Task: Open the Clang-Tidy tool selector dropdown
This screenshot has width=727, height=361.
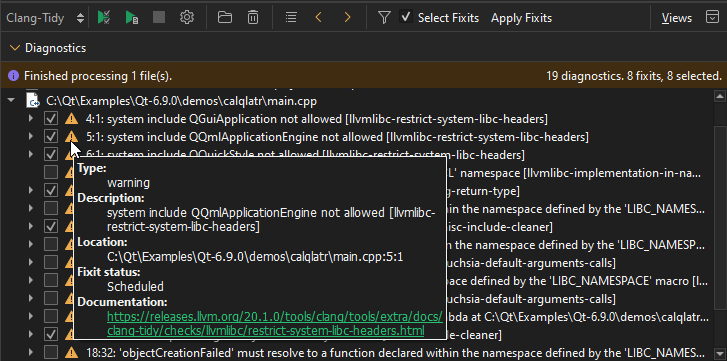Action: click(45, 18)
